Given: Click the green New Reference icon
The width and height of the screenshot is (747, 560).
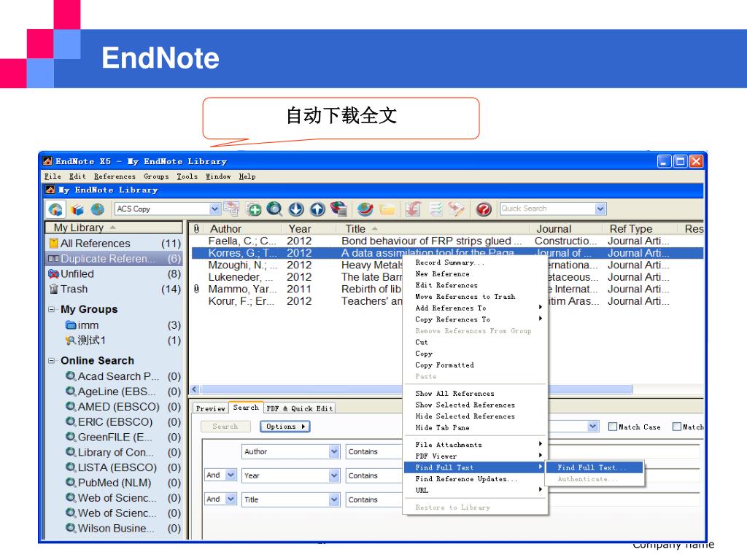Looking at the screenshot, I should (x=253, y=209).
